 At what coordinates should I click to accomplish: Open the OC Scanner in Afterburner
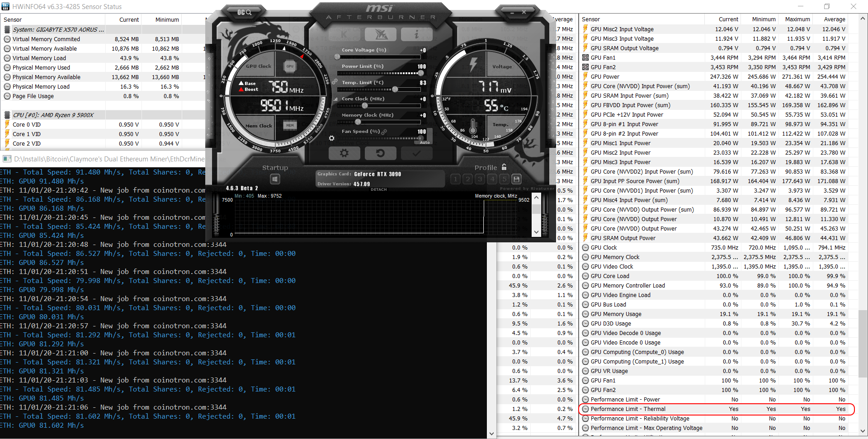pos(245,12)
